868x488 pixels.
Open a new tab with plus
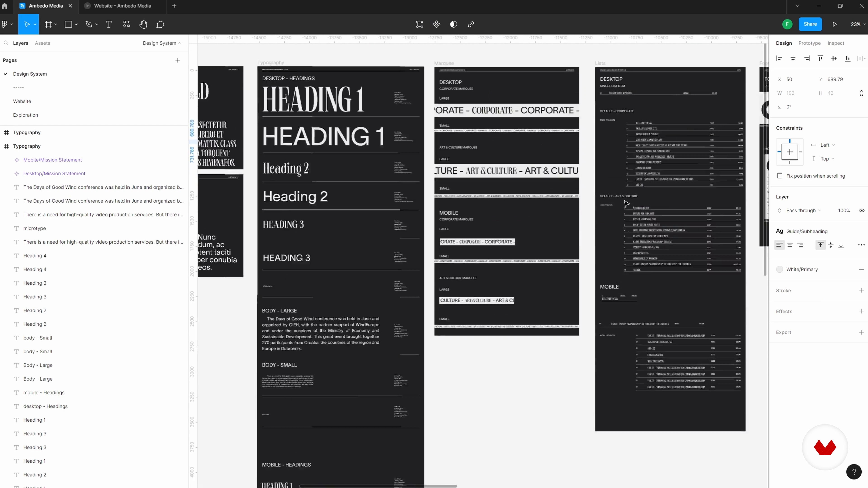click(174, 6)
